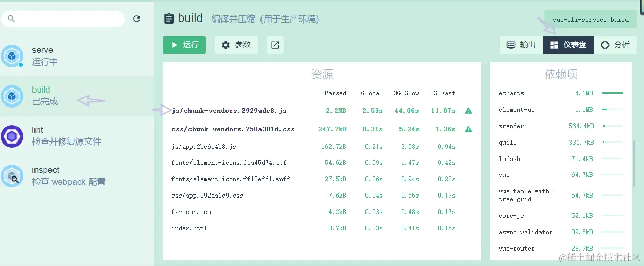Click the 依赖项 dependencies panel heading
This screenshot has width=644, height=266.
coord(561,75)
